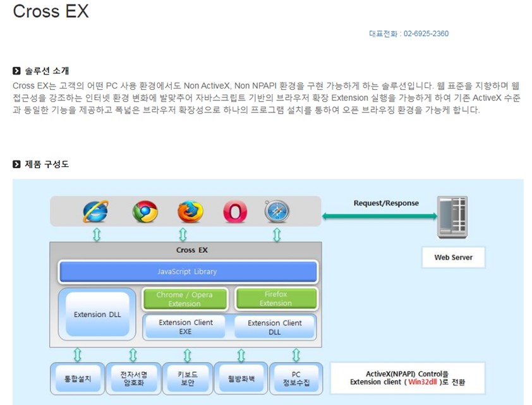Click the 제품 구성도 section heading
Image resolution: width=532 pixels, height=405 pixels.
pyautogui.click(x=47, y=164)
